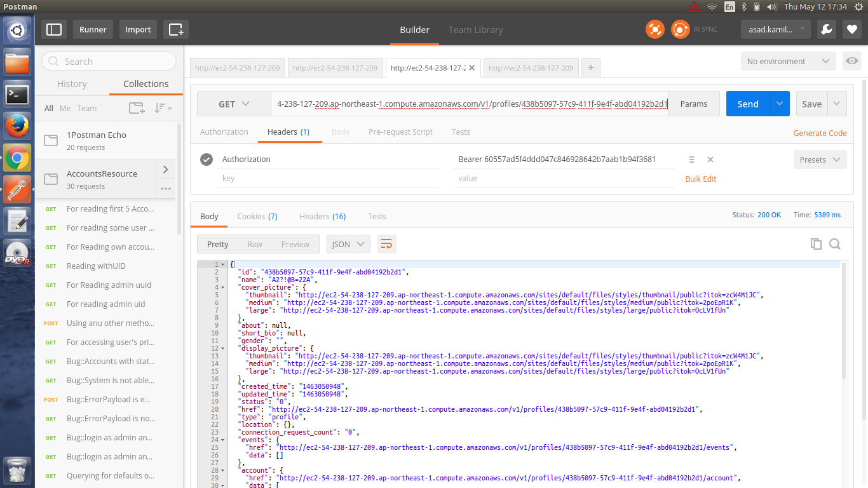Switch to the History tab
This screenshot has width=868, height=488.
tap(72, 84)
